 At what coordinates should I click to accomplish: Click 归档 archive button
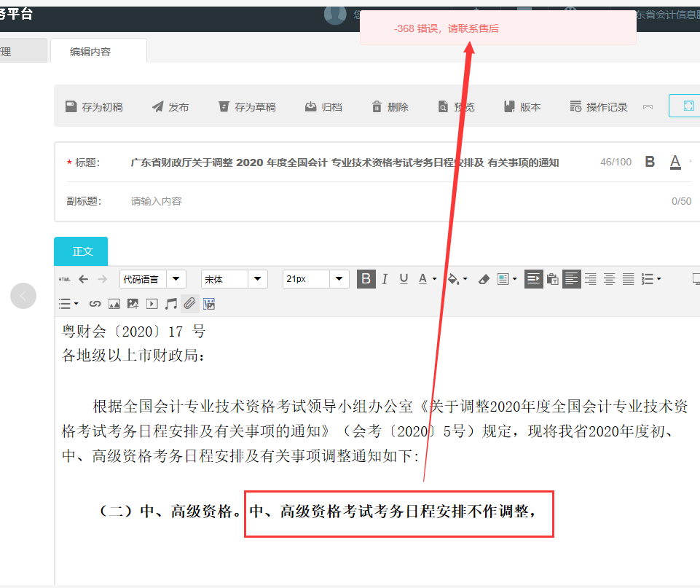click(x=323, y=106)
